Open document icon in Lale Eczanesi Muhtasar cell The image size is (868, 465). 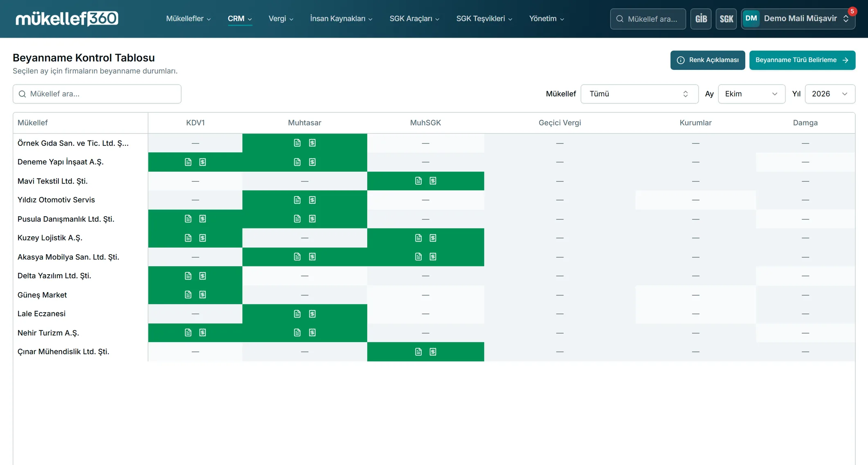tap(297, 314)
